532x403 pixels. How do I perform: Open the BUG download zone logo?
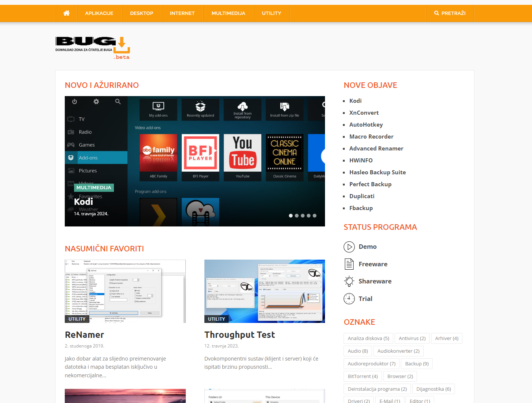93,48
